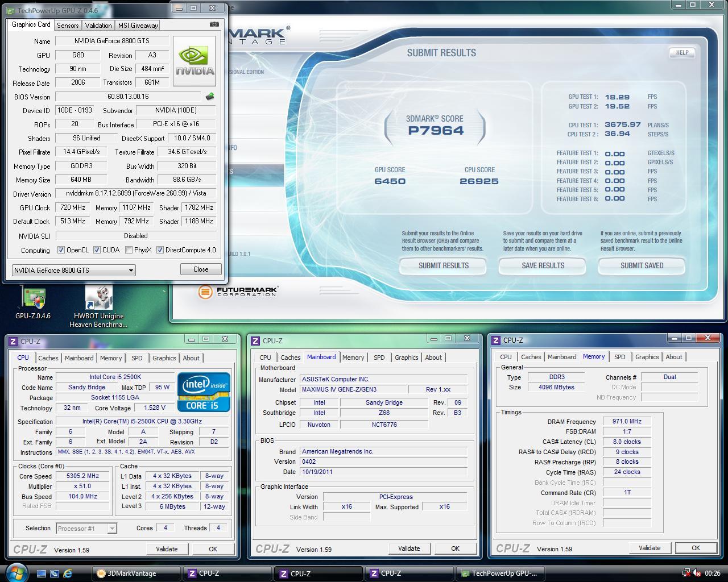Toggle the PhysX checkbox
The width and height of the screenshot is (728, 582).
[129, 250]
